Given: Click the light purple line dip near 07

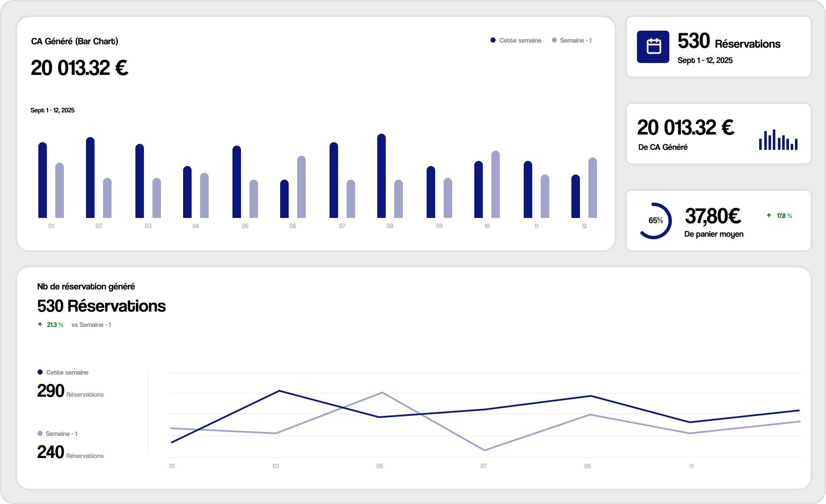Looking at the screenshot, I should 485,450.
